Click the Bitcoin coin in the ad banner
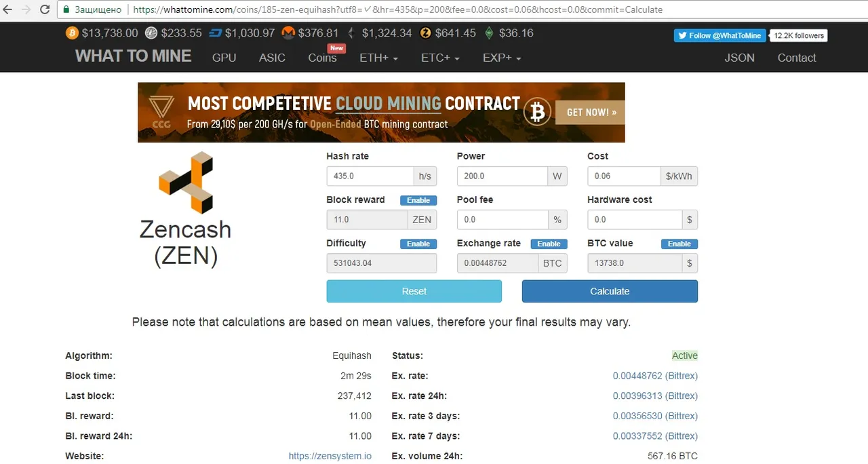Image resolution: width=868 pixels, height=464 pixels. pyautogui.click(x=538, y=112)
